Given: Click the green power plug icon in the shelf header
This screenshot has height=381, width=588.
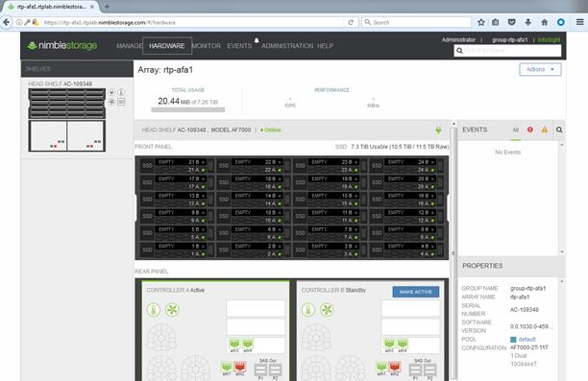Looking at the screenshot, I should (438, 130).
